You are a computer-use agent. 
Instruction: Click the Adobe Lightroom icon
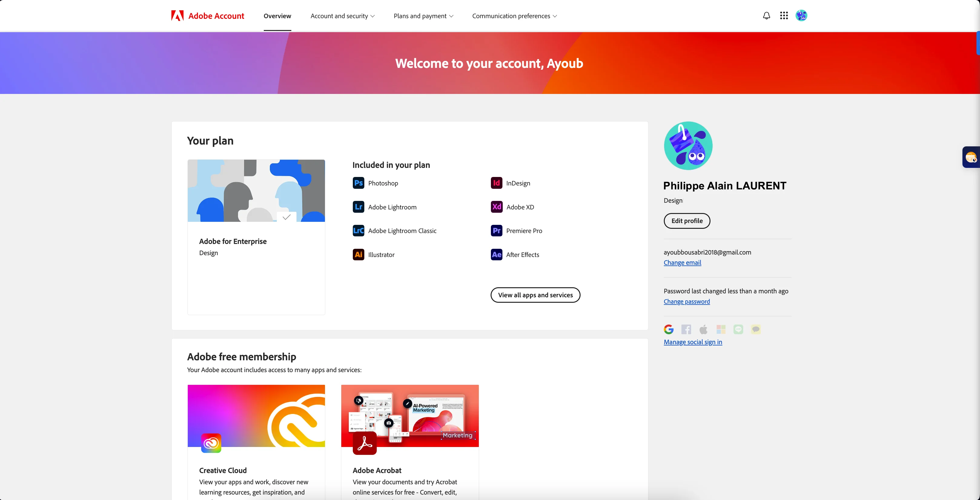(x=358, y=207)
